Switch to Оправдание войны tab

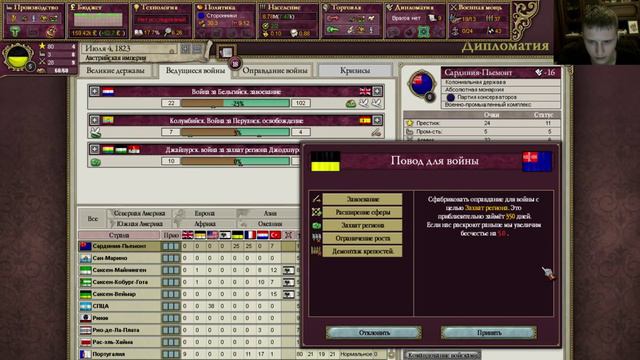(x=275, y=71)
